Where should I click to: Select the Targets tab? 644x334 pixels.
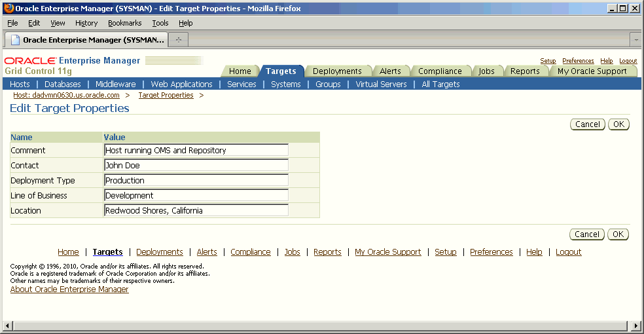(281, 71)
